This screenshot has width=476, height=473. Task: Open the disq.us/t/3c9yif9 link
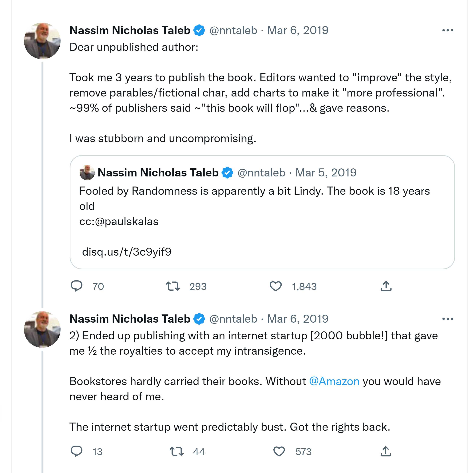[127, 252]
